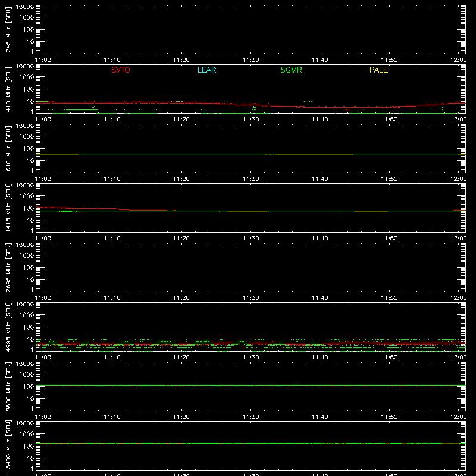Click the 11:10 label under the 410 MHz panel
This screenshot has height=476, width=476.
point(112,120)
